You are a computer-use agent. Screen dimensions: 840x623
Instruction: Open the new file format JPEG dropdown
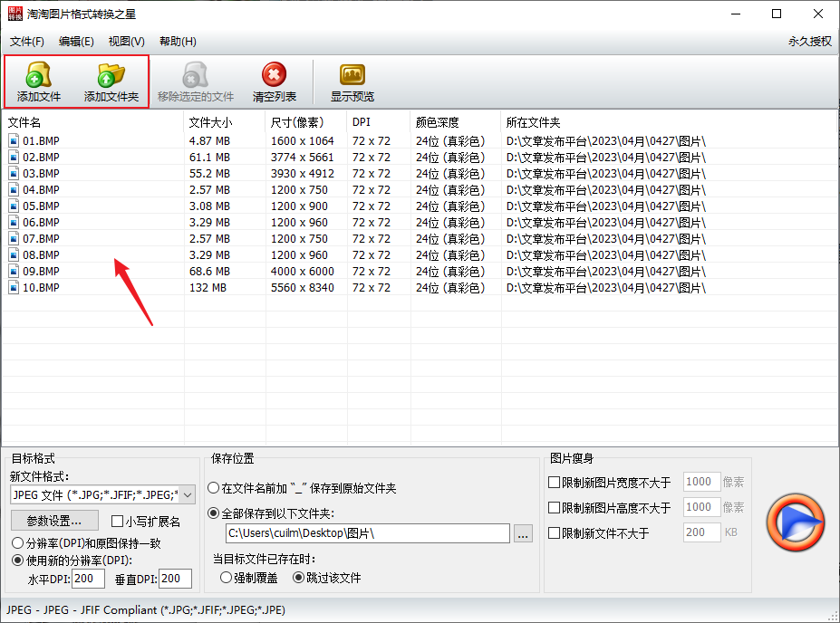pyautogui.click(x=103, y=495)
